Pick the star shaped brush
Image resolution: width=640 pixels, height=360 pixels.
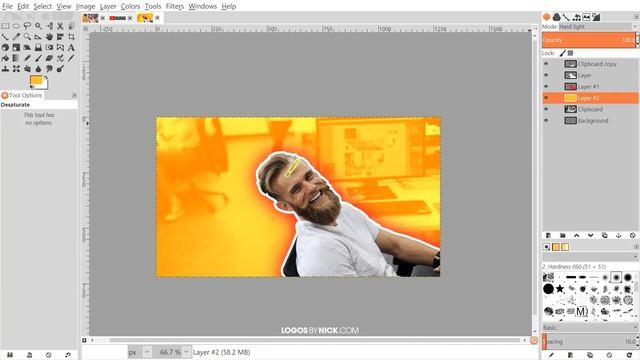[x=560, y=289]
